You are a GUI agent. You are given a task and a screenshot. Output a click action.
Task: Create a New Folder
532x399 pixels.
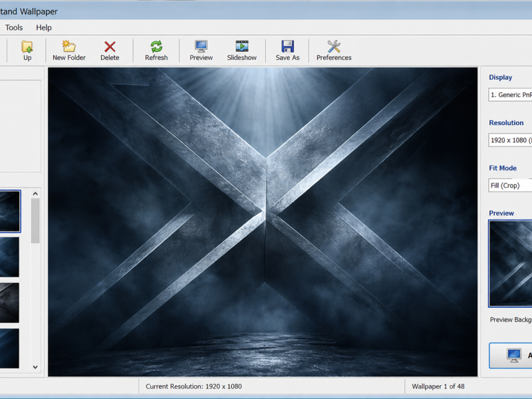[69, 51]
